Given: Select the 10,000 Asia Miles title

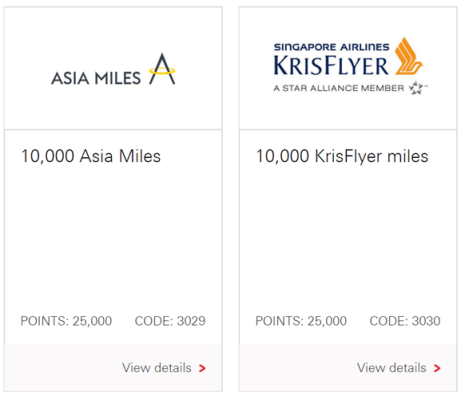Looking at the screenshot, I should pyautogui.click(x=91, y=156).
